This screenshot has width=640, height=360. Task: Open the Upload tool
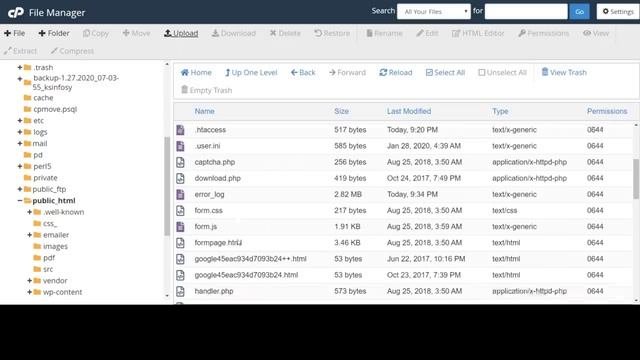click(181, 33)
